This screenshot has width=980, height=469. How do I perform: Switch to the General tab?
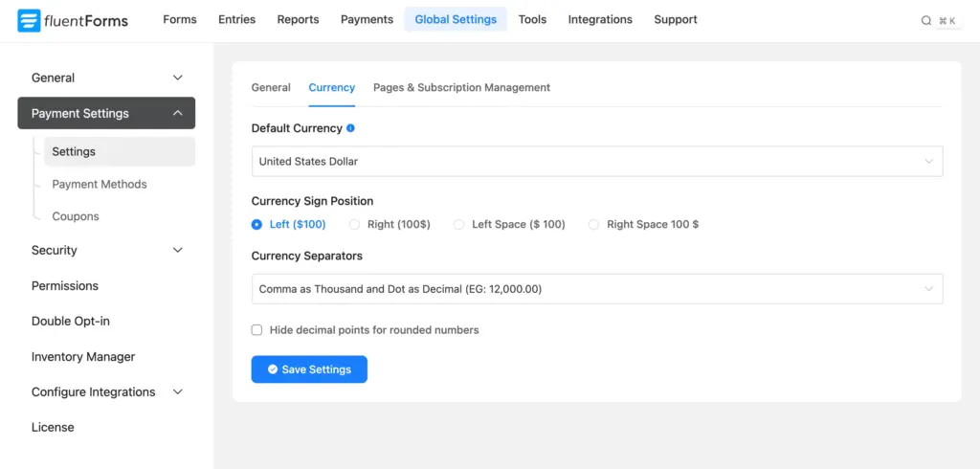(271, 87)
